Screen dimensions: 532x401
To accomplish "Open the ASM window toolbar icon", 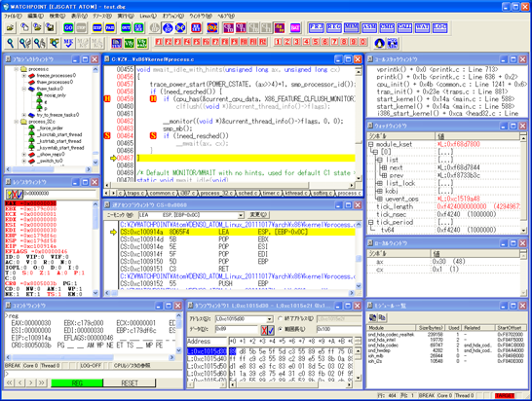I will tap(369, 27).
